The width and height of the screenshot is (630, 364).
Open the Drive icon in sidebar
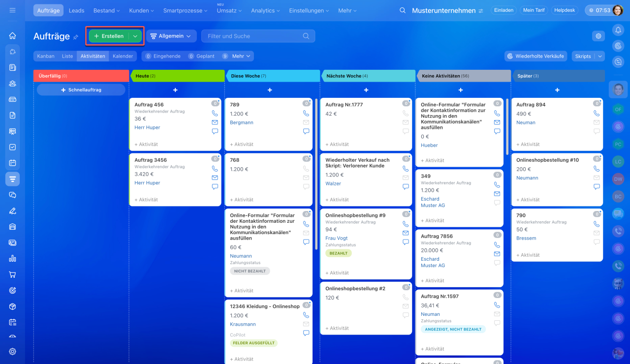tap(12, 99)
